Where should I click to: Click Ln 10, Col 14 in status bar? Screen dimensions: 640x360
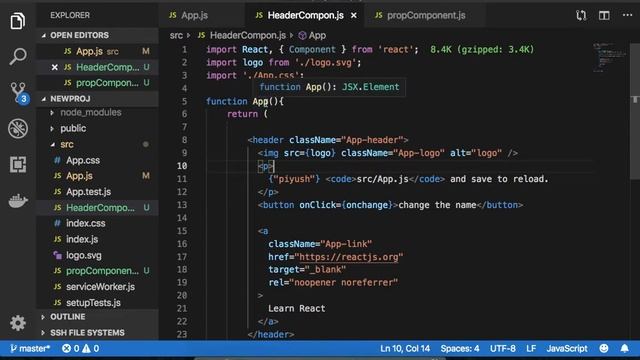click(405, 348)
